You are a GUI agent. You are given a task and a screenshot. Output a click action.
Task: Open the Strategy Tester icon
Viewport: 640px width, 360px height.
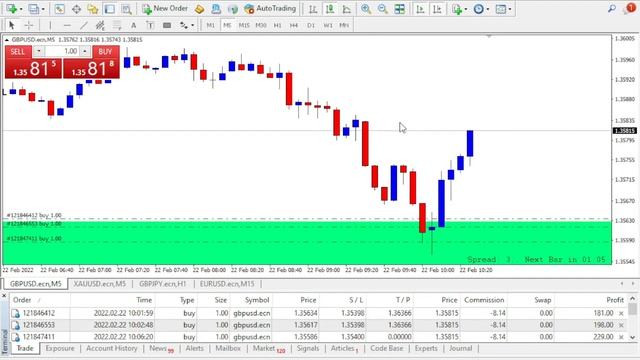click(x=127, y=9)
